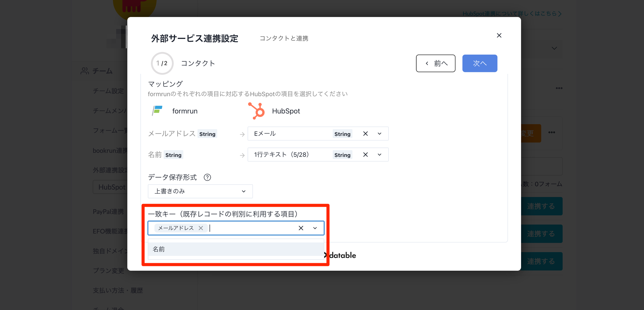The image size is (644, 310).
Task: Collapse the match key dropdown arrow
Action: coord(315,228)
